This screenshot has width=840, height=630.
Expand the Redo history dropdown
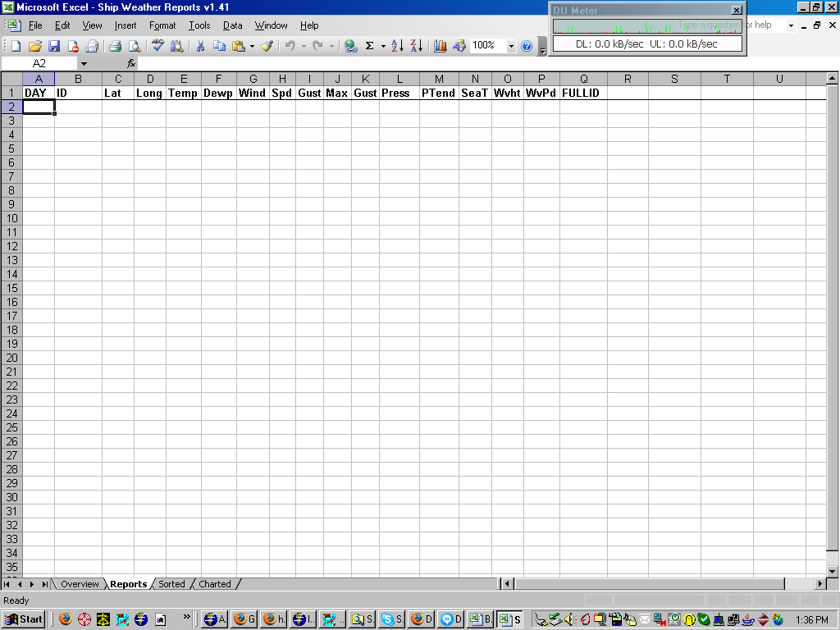pyautogui.click(x=331, y=47)
